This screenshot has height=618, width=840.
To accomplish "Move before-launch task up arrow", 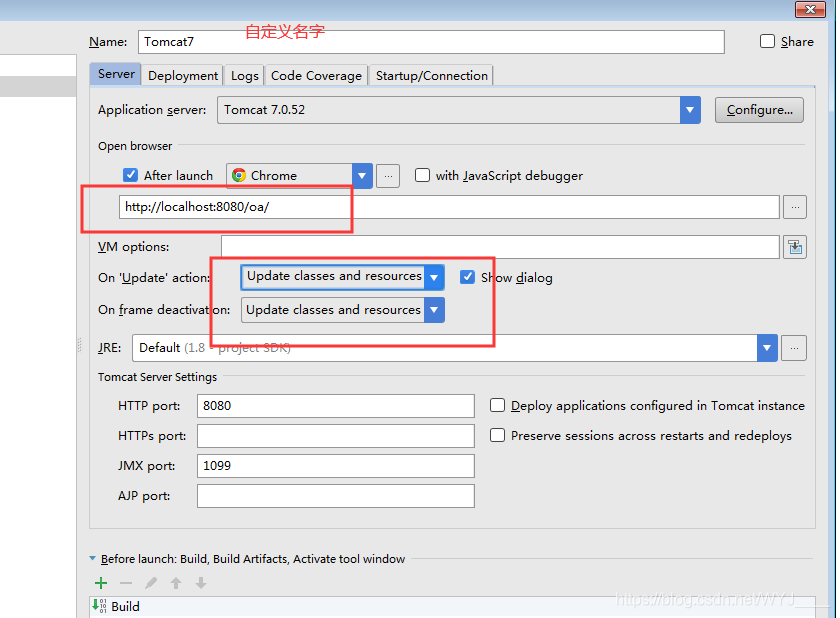I will (x=176, y=583).
